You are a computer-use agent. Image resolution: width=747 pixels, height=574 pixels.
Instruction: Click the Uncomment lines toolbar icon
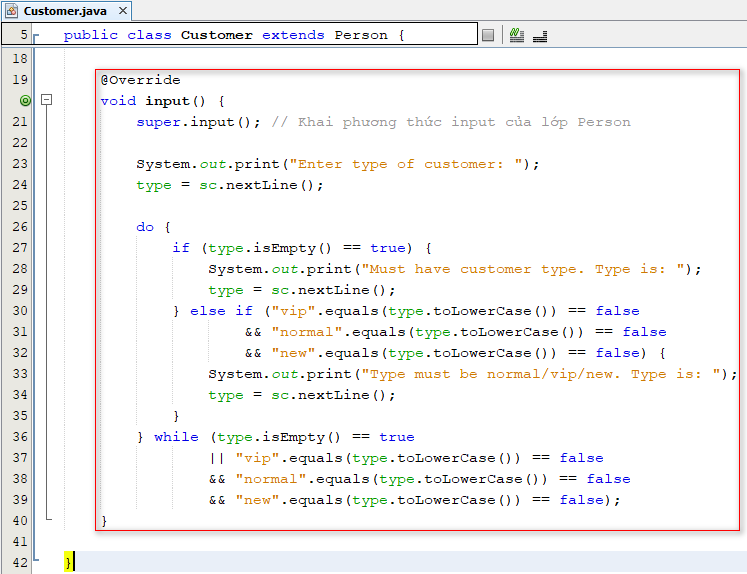click(540, 36)
